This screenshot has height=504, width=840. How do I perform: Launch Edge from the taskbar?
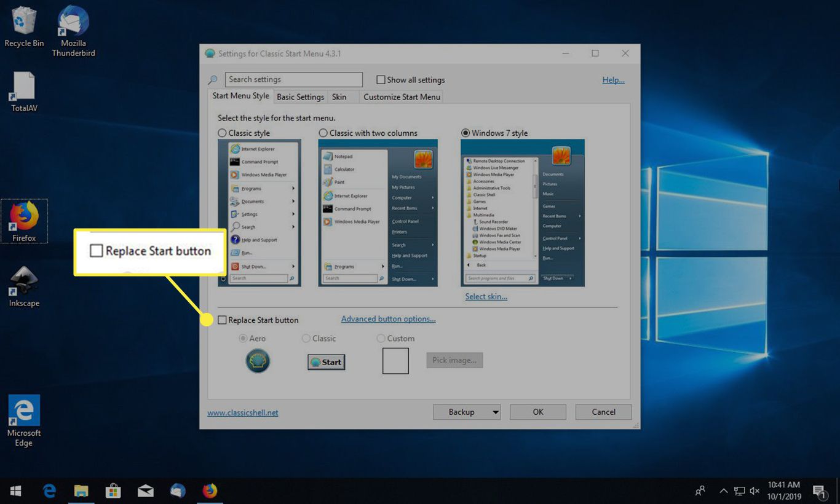[49, 490]
